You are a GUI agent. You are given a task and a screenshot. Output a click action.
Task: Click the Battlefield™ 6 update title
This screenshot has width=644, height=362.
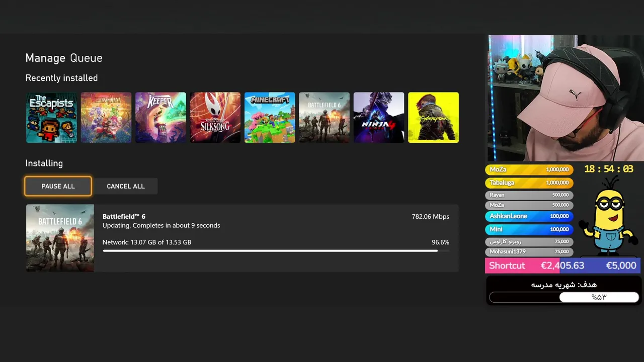tap(124, 216)
